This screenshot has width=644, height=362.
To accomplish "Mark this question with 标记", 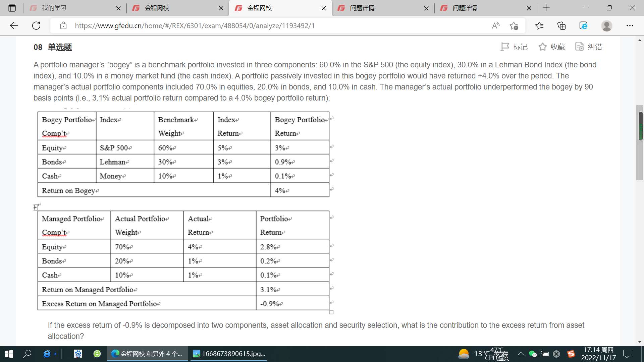I will coord(514,47).
